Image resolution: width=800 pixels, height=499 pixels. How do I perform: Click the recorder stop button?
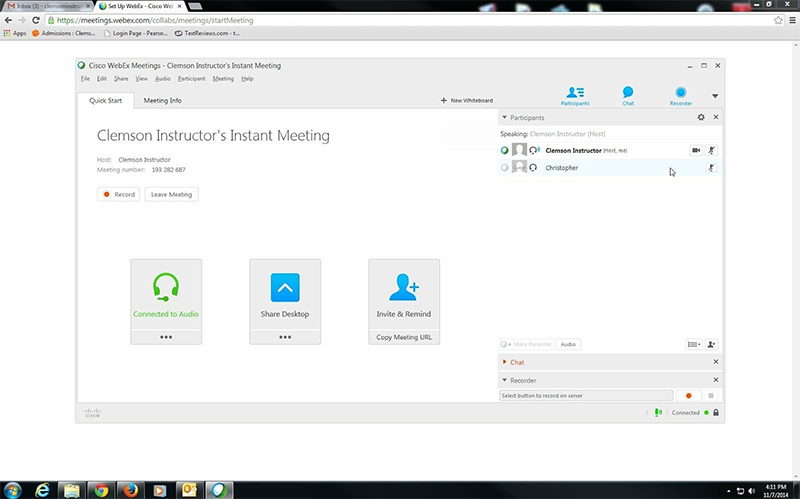point(711,395)
